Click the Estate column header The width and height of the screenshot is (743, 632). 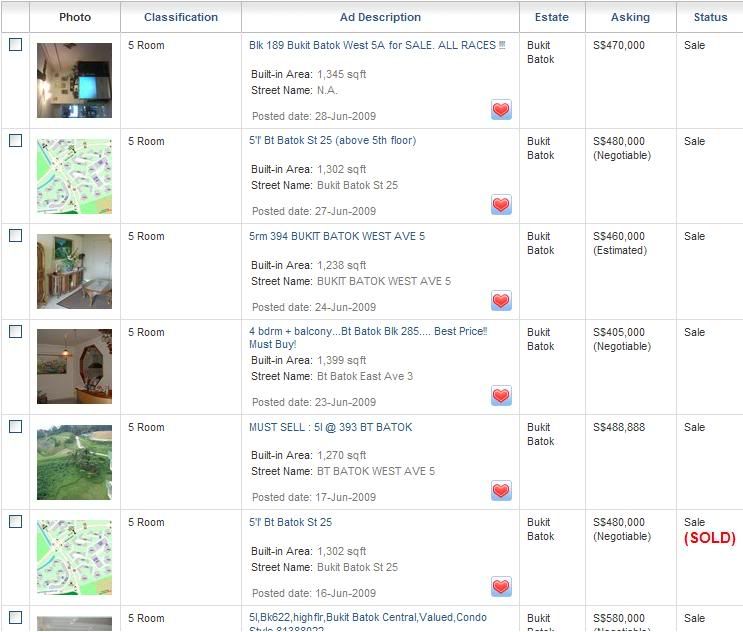tap(551, 17)
